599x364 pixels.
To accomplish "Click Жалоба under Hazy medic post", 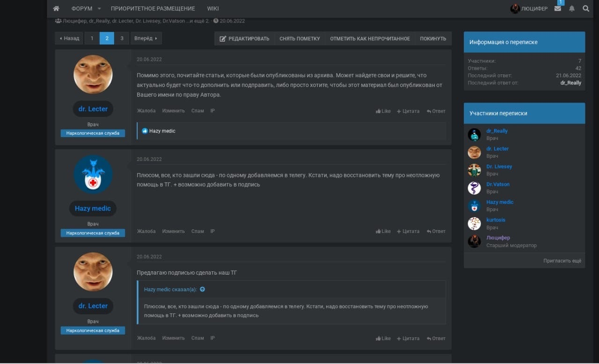I will tap(146, 231).
